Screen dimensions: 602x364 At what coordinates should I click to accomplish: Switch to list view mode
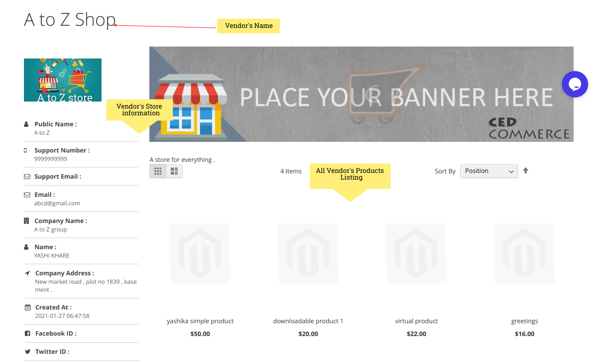coord(174,171)
